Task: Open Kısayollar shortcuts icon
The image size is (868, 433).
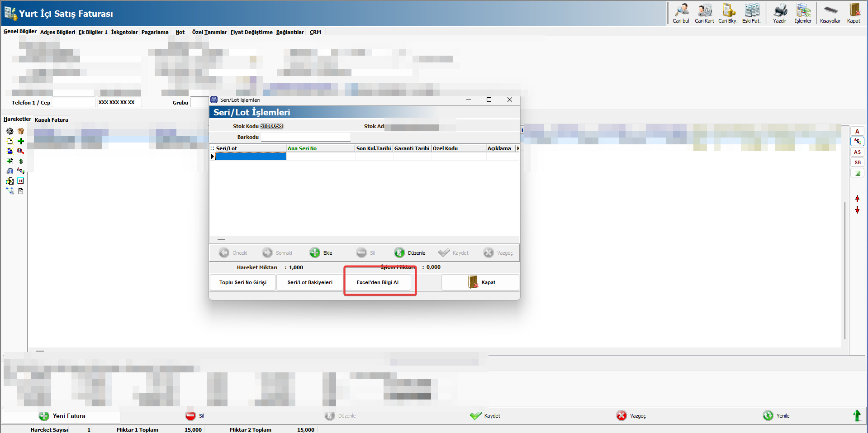Action: click(830, 13)
